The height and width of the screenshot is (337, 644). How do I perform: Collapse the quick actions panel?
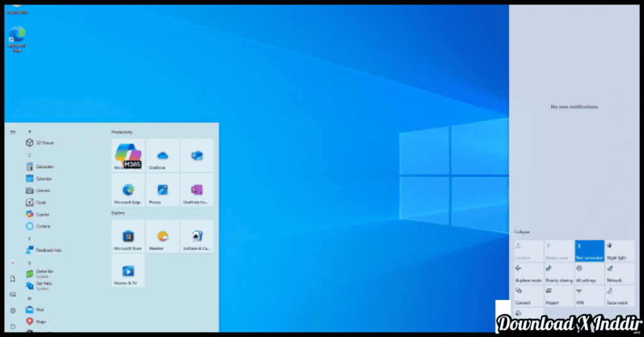[521, 232]
